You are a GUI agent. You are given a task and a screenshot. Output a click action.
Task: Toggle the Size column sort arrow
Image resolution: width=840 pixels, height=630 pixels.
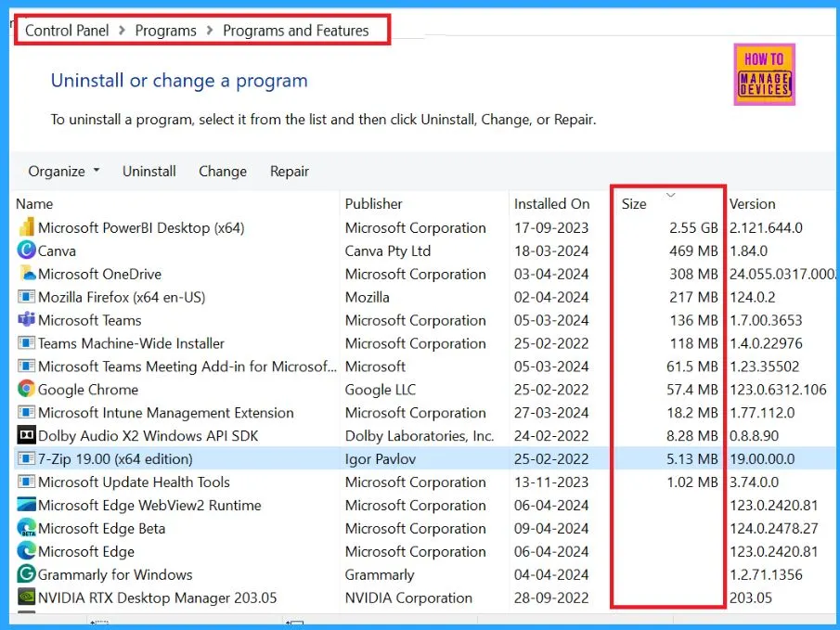(x=671, y=195)
